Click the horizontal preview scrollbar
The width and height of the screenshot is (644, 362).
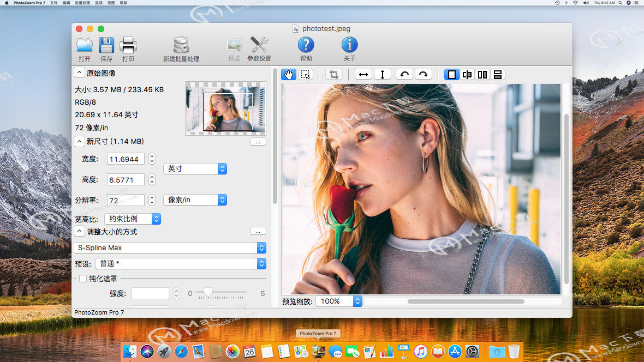pyautogui.click(x=466, y=301)
